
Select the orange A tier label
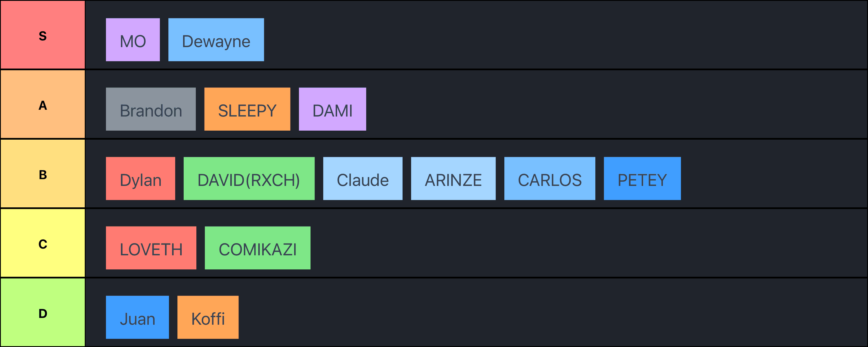[x=43, y=104]
